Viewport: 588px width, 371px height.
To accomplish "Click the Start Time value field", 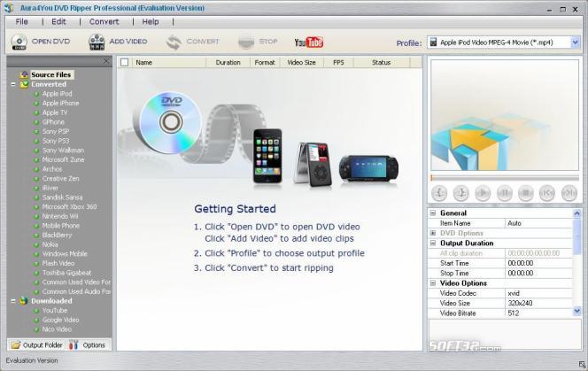I will [x=538, y=263].
